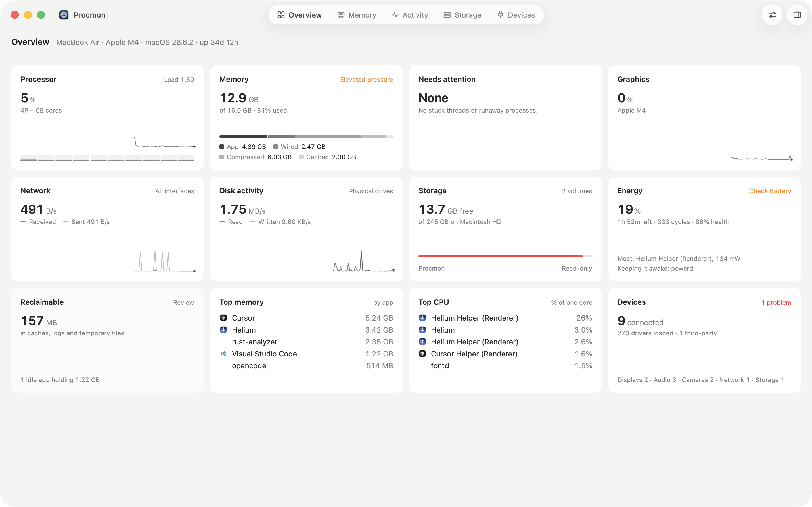Click the memory usage segmented bar
Viewport: 812px width, 507px height.
point(306,136)
